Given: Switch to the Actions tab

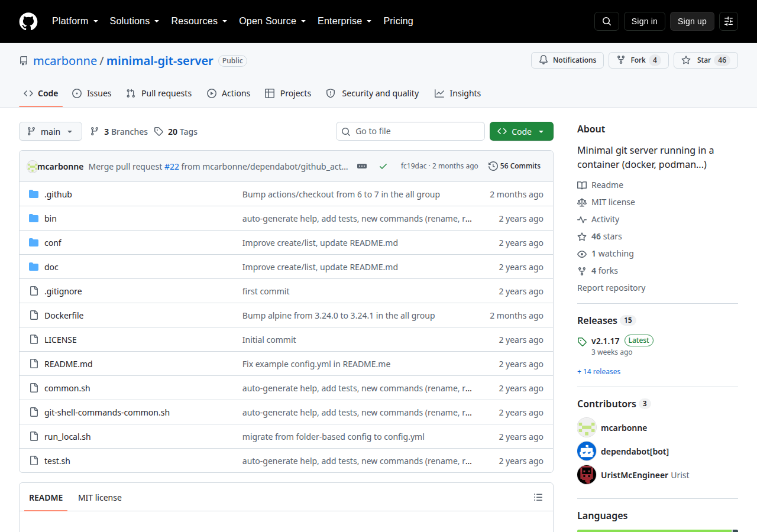Looking at the screenshot, I should [x=229, y=93].
